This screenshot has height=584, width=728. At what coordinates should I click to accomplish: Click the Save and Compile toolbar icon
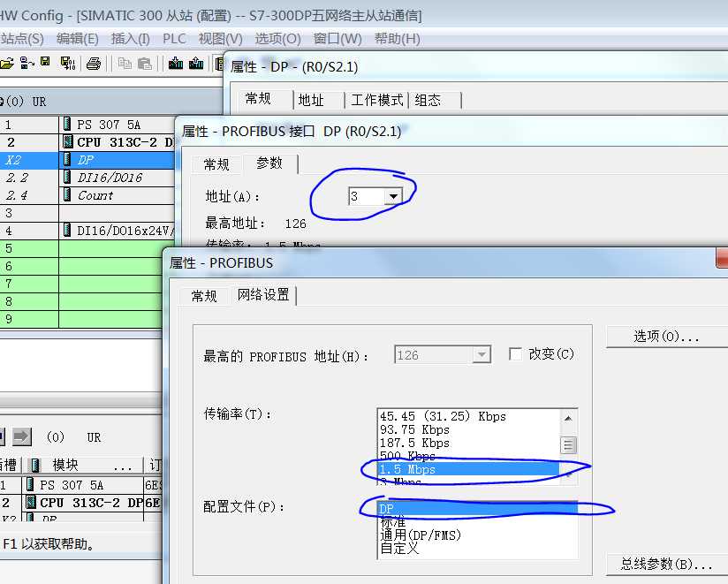tap(68, 63)
